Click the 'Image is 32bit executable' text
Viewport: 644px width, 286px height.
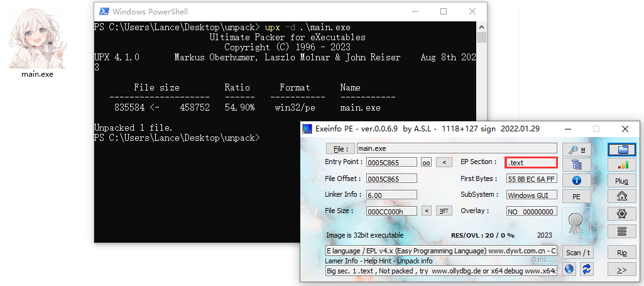pyautogui.click(x=364, y=236)
